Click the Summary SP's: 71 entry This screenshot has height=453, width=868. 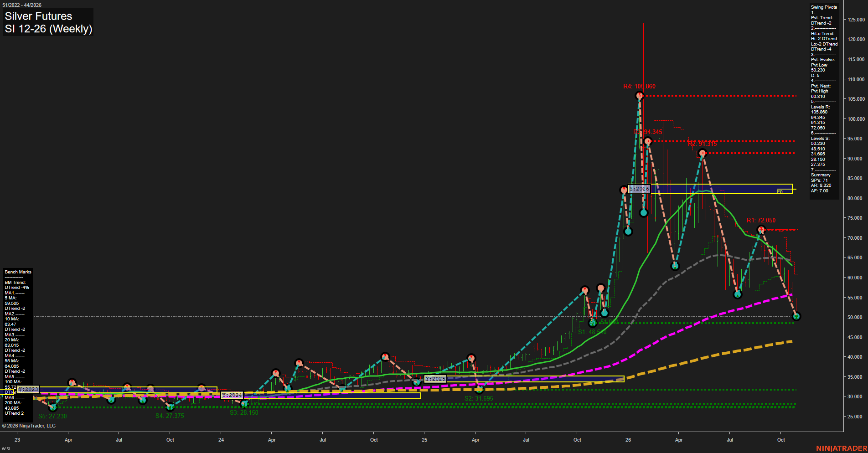pyautogui.click(x=821, y=178)
